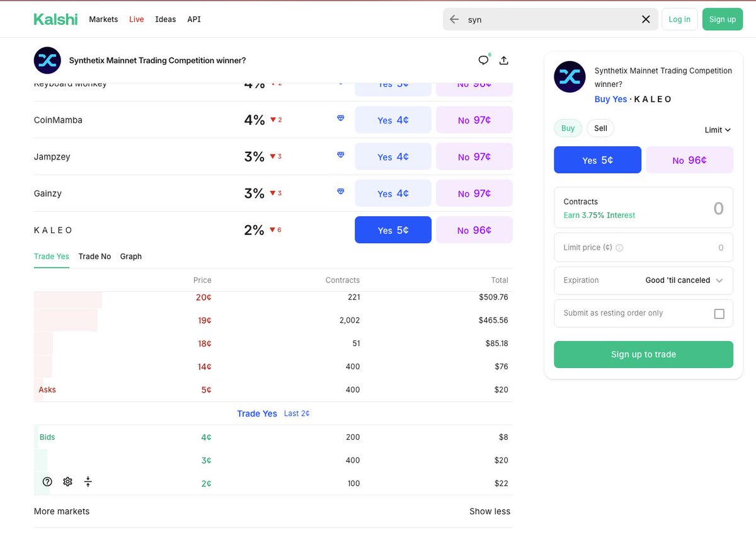
Task: Click the share upload icon
Action: tap(503, 61)
